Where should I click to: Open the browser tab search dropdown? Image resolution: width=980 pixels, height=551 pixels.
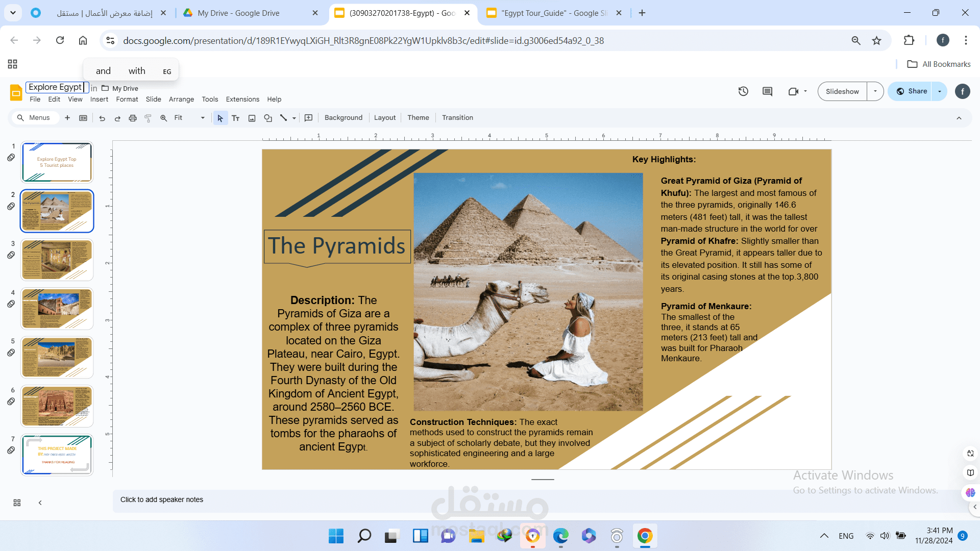13,13
